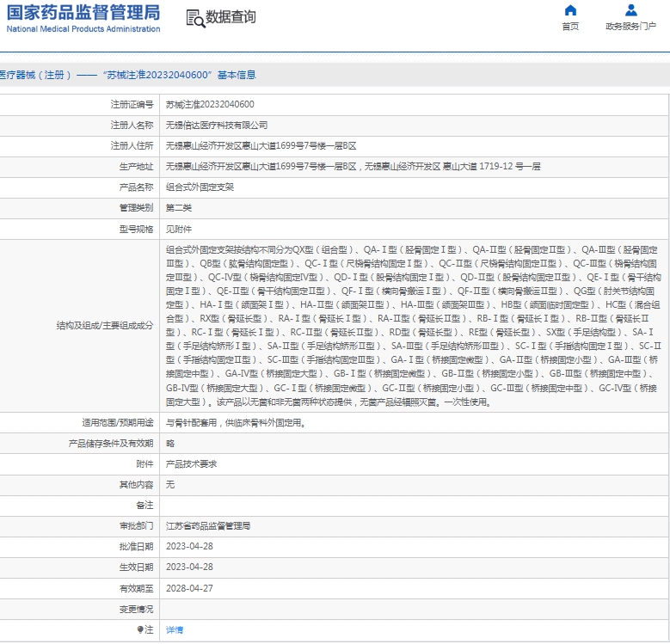Click the 批准日期 value 2023-04-28

tap(189, 547)
